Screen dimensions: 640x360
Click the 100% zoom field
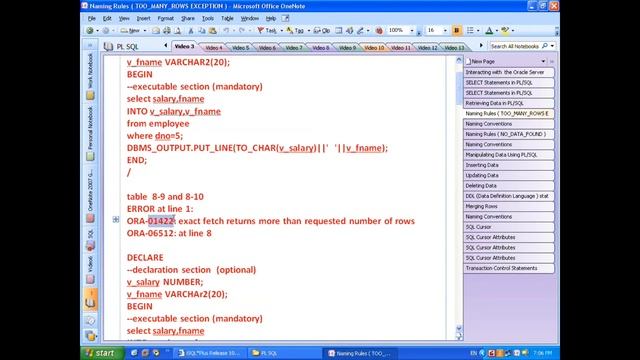pyautogui.click(x=398, y=31)
